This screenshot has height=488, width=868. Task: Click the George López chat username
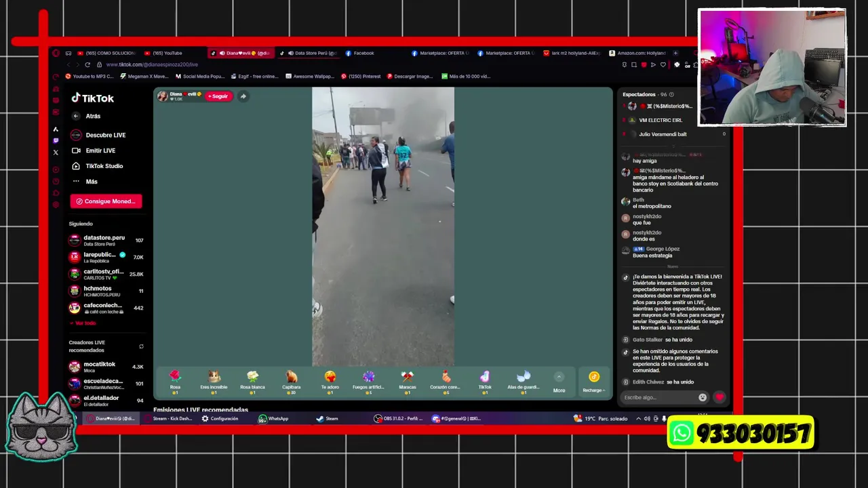(x=663, y=249)
